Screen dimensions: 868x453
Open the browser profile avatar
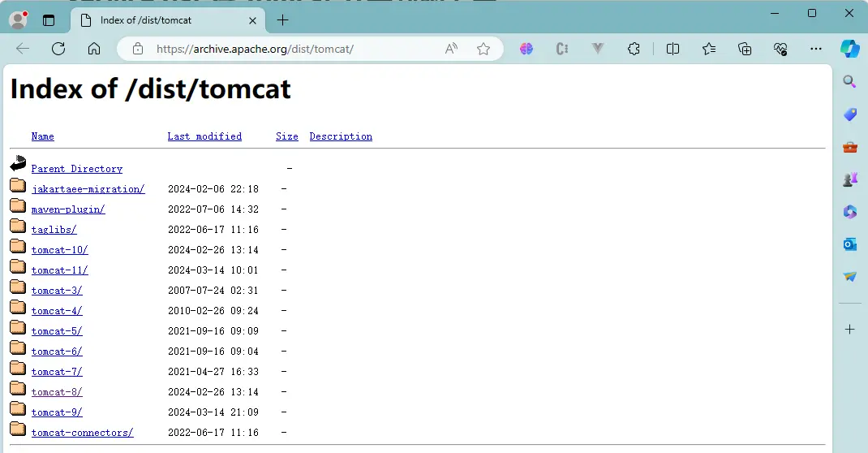[19, 20]
